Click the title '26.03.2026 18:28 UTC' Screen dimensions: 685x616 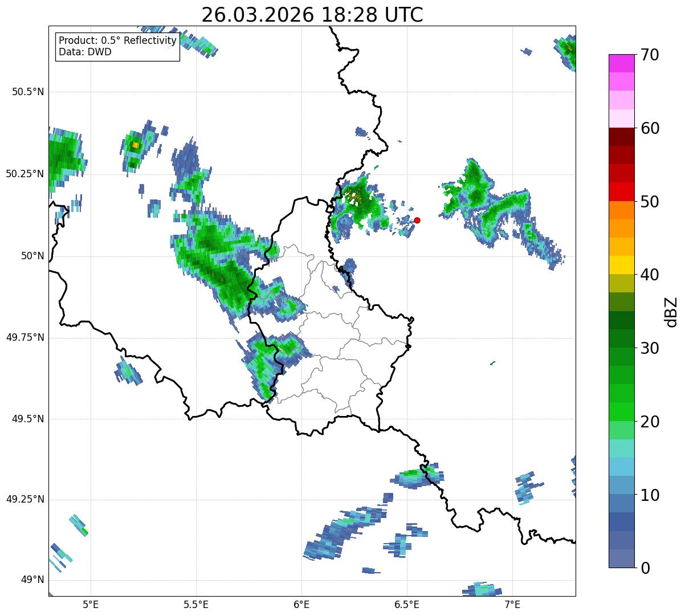coord(312,15)
